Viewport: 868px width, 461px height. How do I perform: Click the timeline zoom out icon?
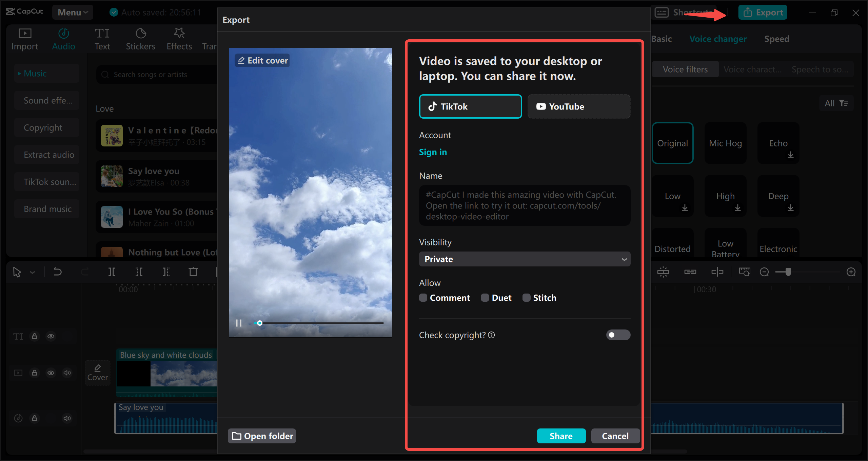[764, 272]
